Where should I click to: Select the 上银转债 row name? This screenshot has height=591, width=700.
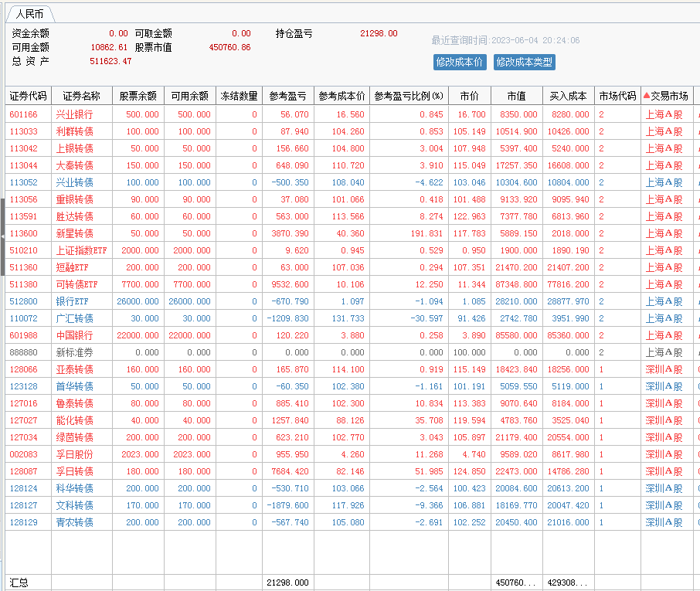tap(74, 148)
